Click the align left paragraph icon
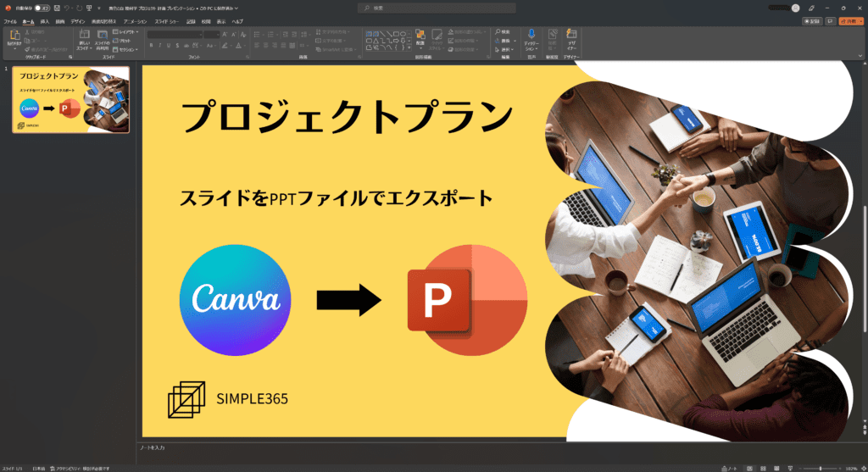The height and width of the screenshot is (472, 868). tap(257, 46)
